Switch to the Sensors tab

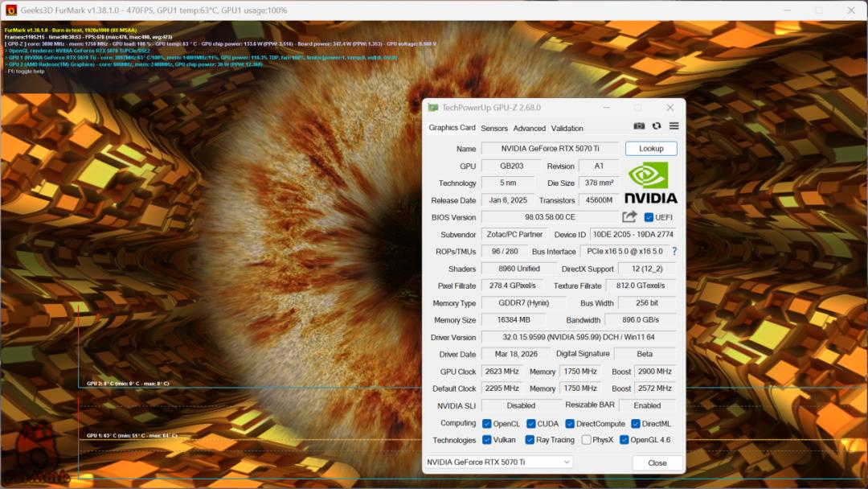pos(493,128)
